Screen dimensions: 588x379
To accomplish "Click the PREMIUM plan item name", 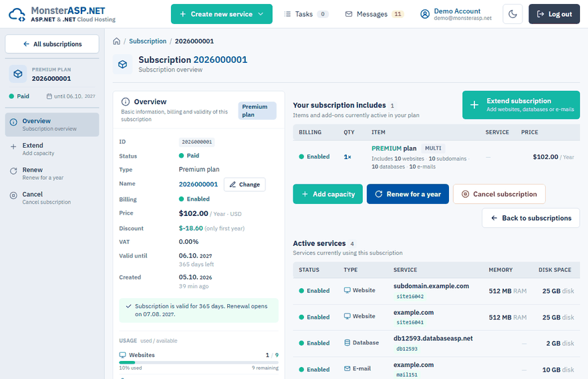I will [394, 148].
